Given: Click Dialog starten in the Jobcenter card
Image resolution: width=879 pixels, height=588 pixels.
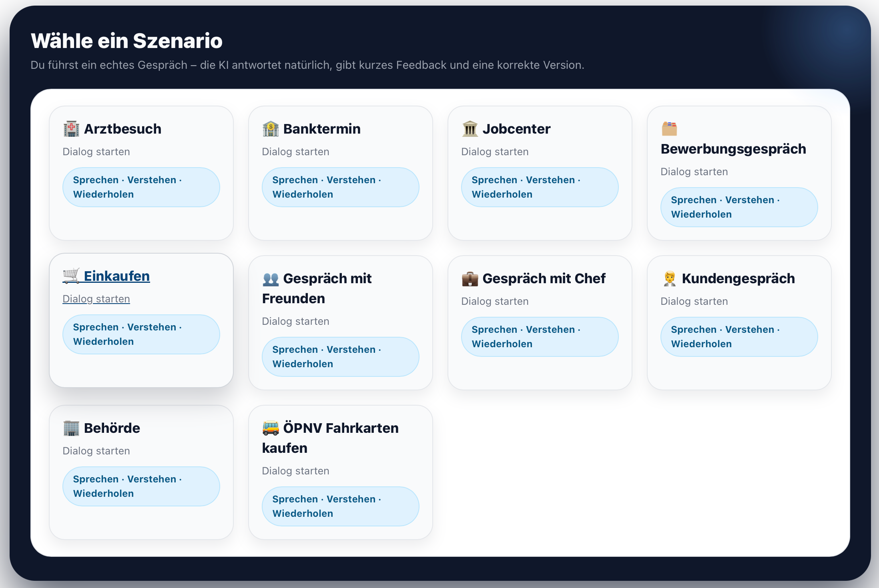Looking at the screenshot, I should point(495,152).
